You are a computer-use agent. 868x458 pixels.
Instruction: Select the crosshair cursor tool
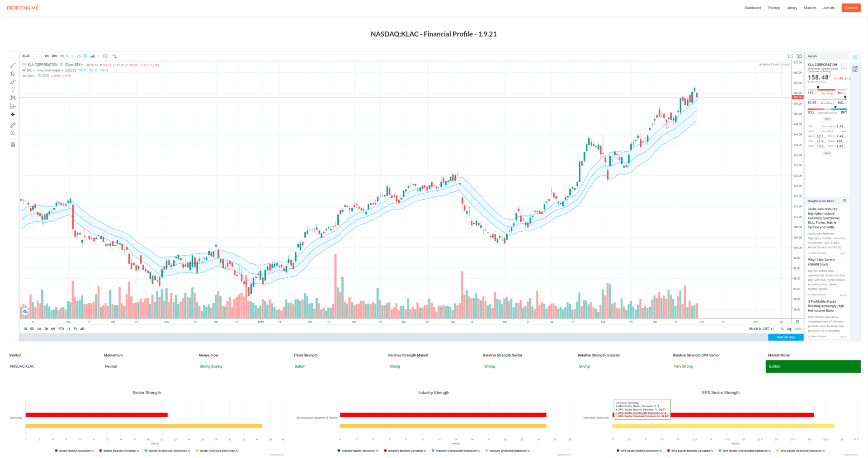13,57
